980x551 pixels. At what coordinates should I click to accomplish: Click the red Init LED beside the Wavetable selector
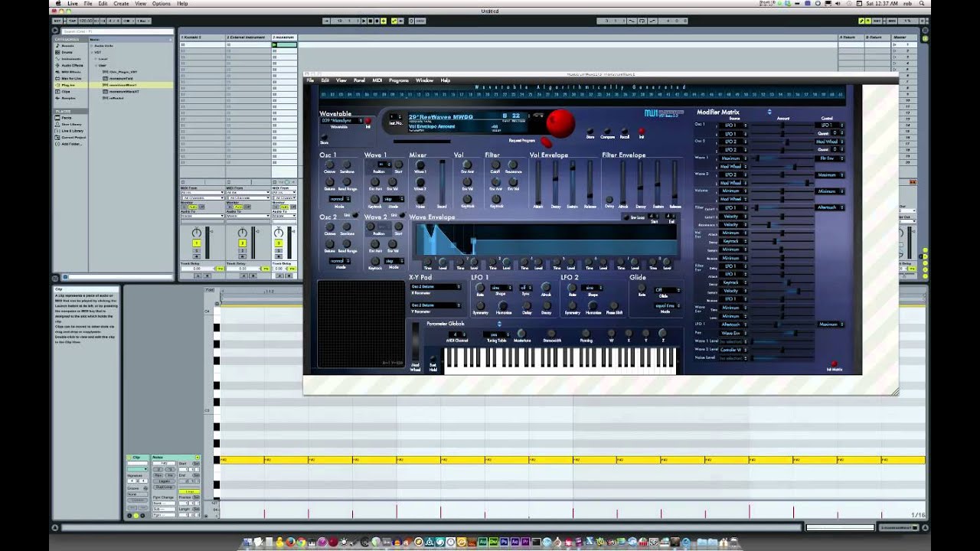(x=367, y=121)
